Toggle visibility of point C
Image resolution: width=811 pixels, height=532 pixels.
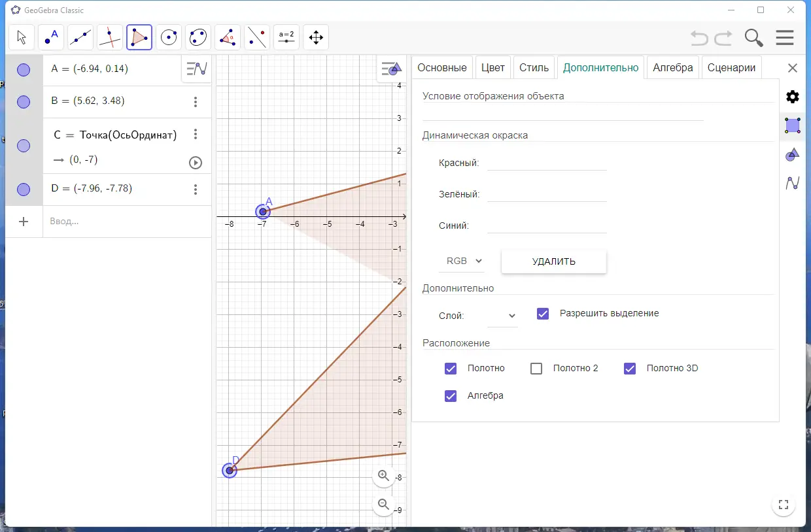(24, 146)
